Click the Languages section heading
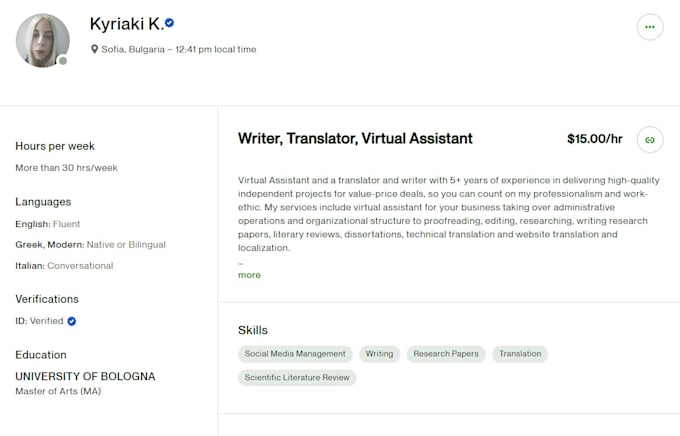Screen dimensions: 680x436 point(43,202)
